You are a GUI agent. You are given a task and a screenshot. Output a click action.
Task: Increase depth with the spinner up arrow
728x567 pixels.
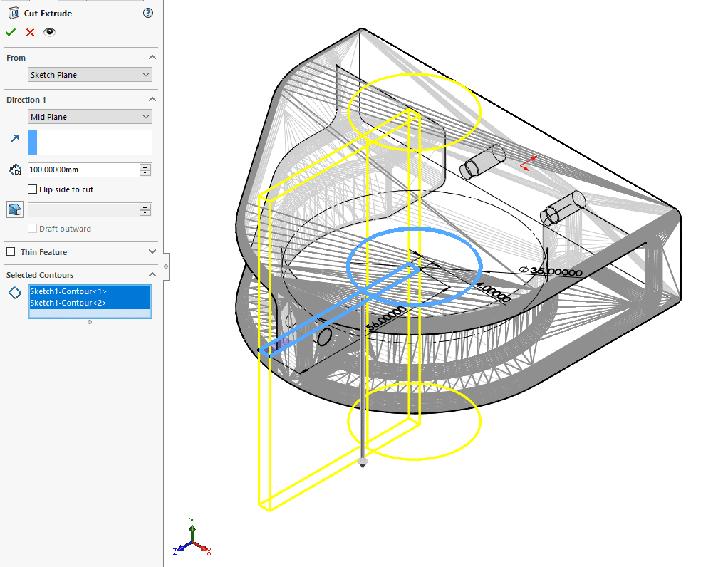click(145, 166)
